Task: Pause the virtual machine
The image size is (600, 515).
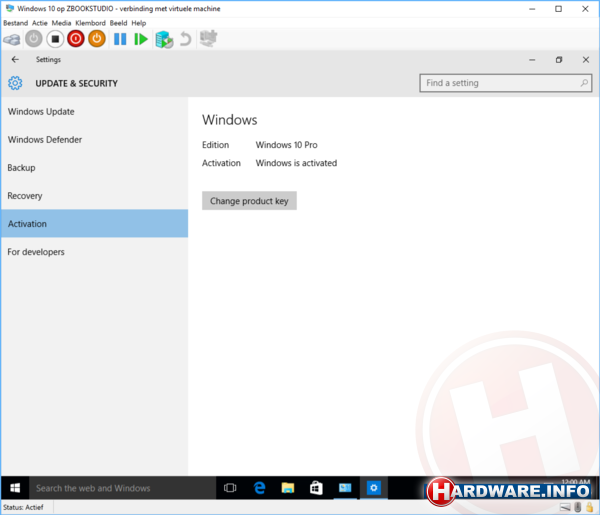Action: [120, 39]
